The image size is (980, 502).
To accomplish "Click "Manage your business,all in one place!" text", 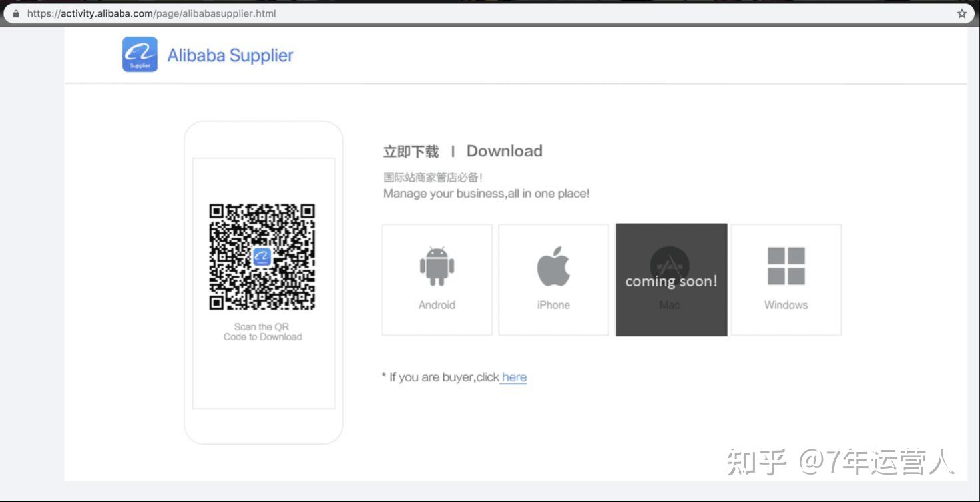I will tap(487, 194).
